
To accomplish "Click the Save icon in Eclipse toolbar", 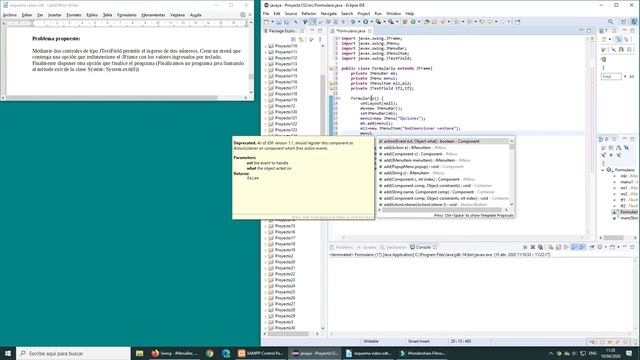I will [279, 22].
